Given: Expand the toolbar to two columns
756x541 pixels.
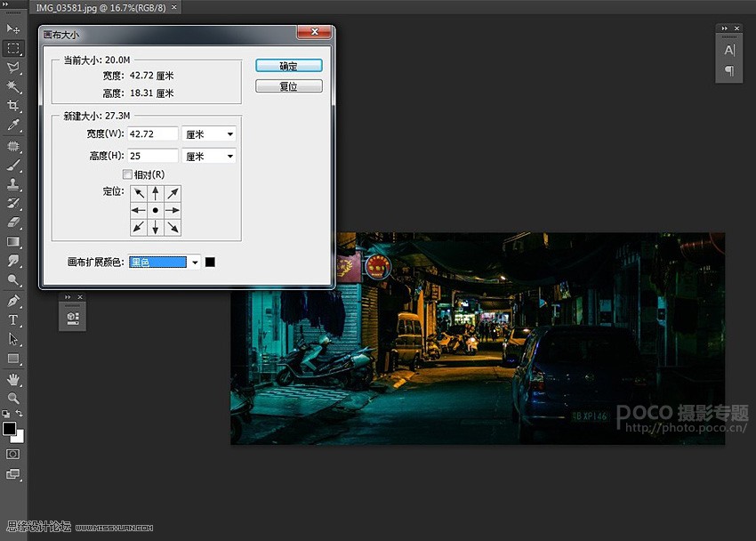Looking at the screenshot, I should tap(6, 4).
